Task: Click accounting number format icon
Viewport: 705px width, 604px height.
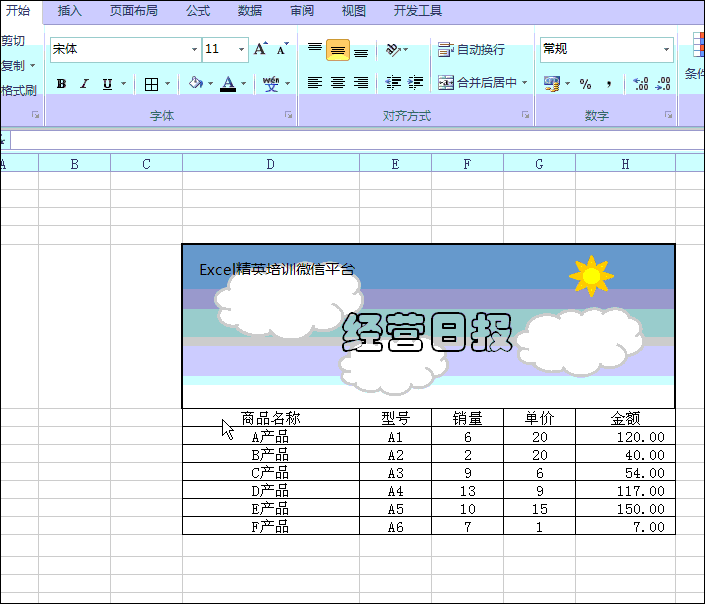Action: tap(552, 84)
